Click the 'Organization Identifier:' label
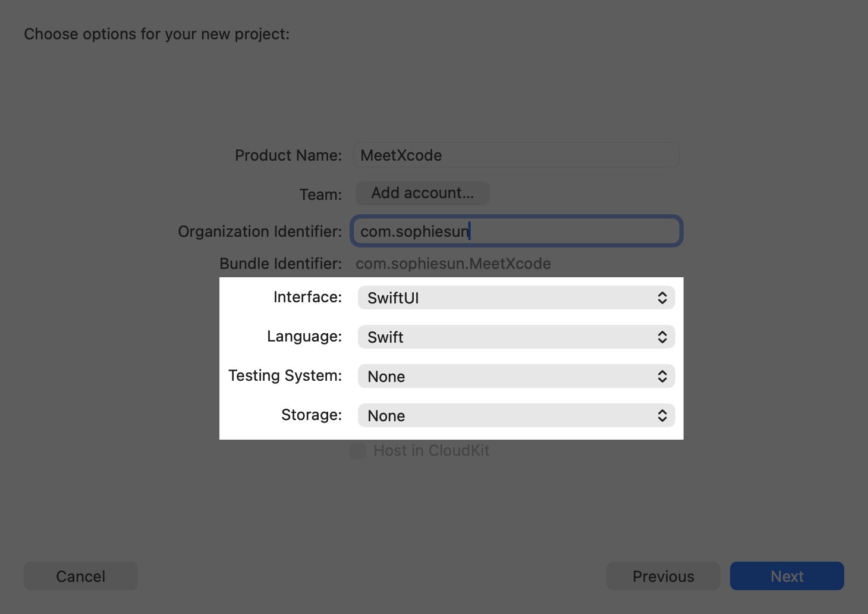Screen dimensions: 868x614 point(260,231)
